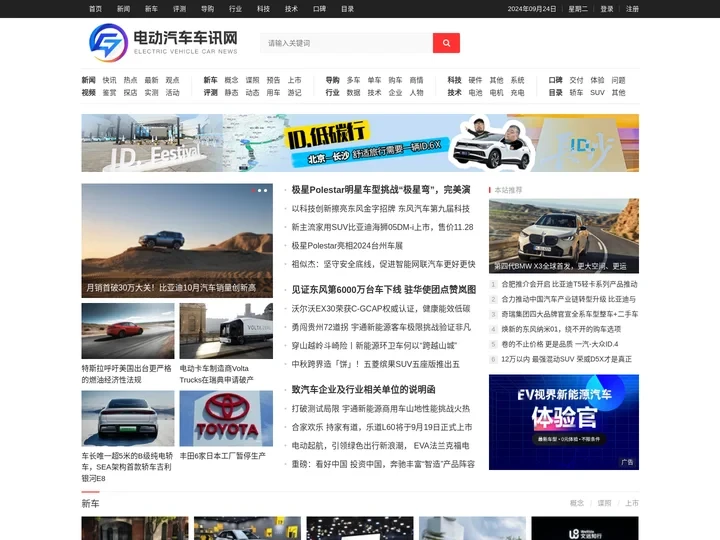
Task: Select 热点 under the 新闻 category
Action: click(x=130, y=80)
